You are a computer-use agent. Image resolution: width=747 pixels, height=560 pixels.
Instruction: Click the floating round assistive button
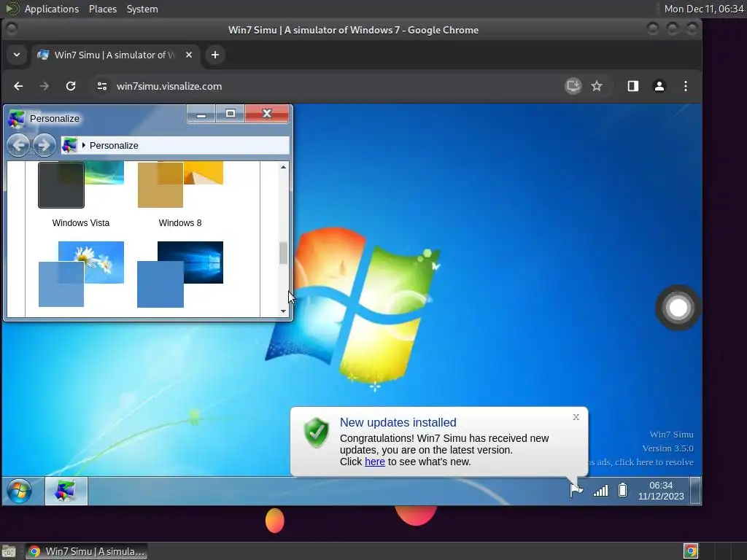(678, 308)
